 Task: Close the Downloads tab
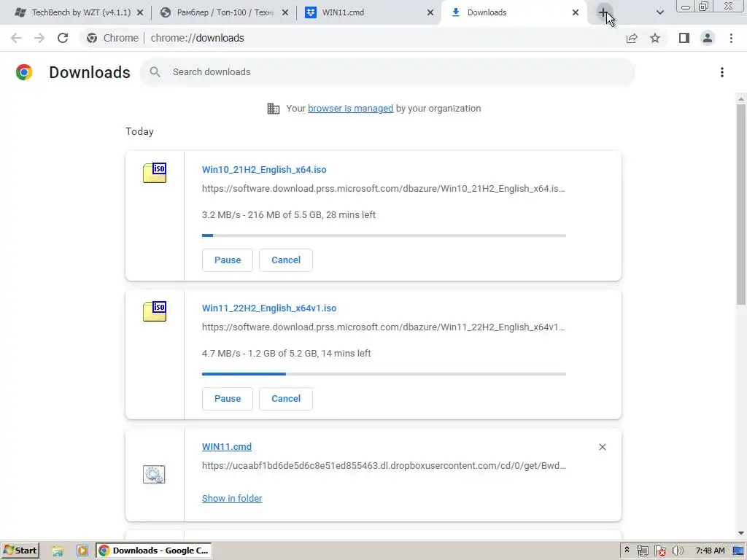(x=576, y=12)
